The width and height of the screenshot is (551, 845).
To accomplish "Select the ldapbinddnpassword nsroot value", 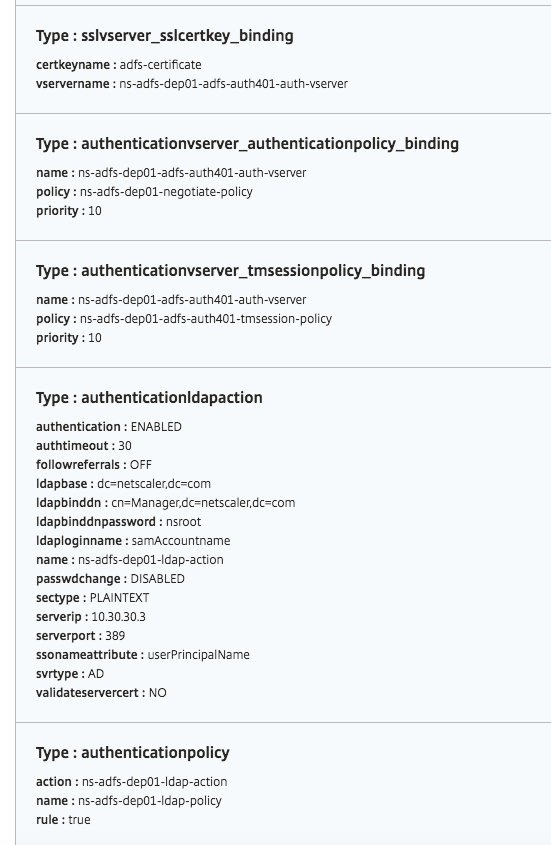I will pos(183,522).
